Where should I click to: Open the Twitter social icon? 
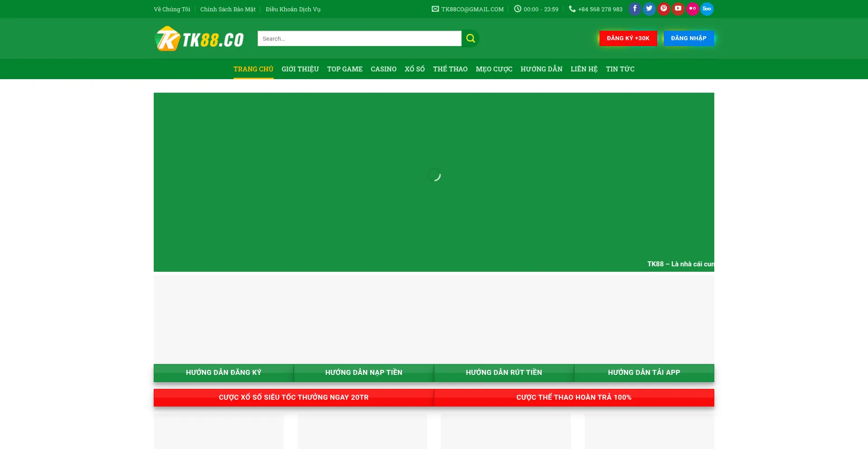pyautogui.click(x=649, y=9)
